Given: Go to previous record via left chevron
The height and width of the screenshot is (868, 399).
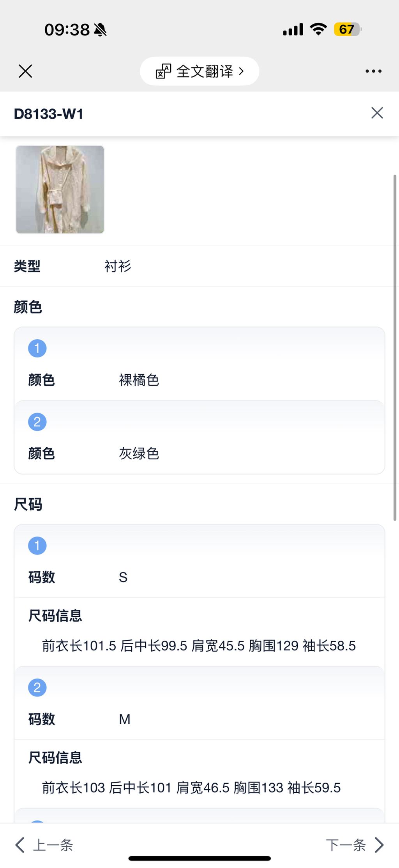Looking at the screenshot, I should [19, 845].
